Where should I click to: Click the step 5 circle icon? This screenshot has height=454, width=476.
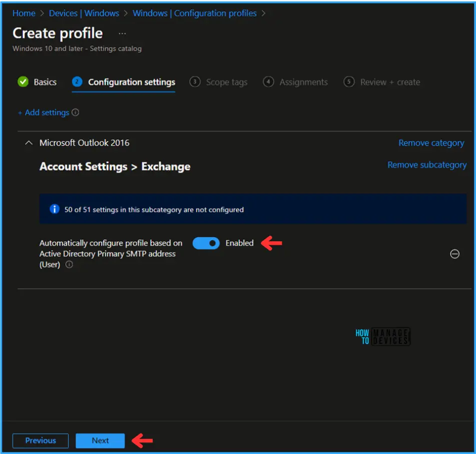(349, 82)
